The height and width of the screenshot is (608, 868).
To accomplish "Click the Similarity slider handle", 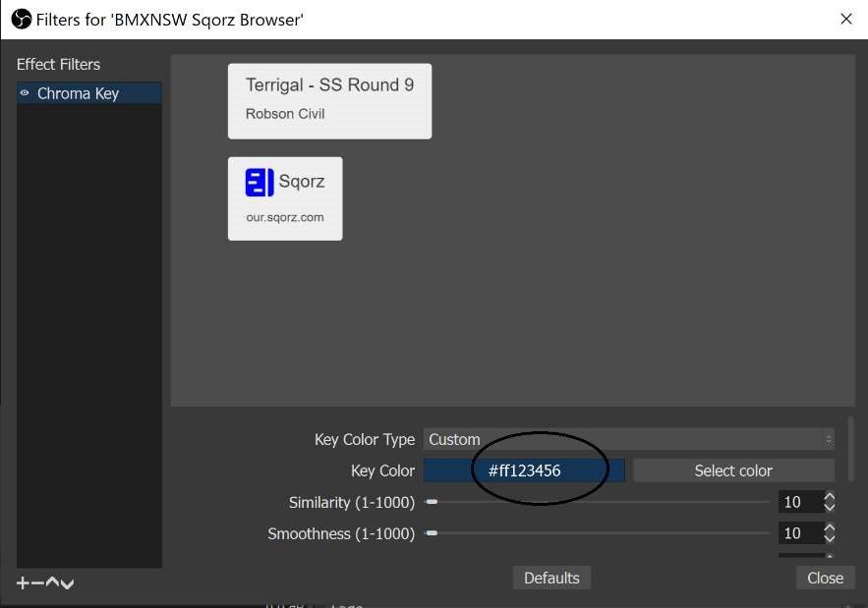I will 432,502.
